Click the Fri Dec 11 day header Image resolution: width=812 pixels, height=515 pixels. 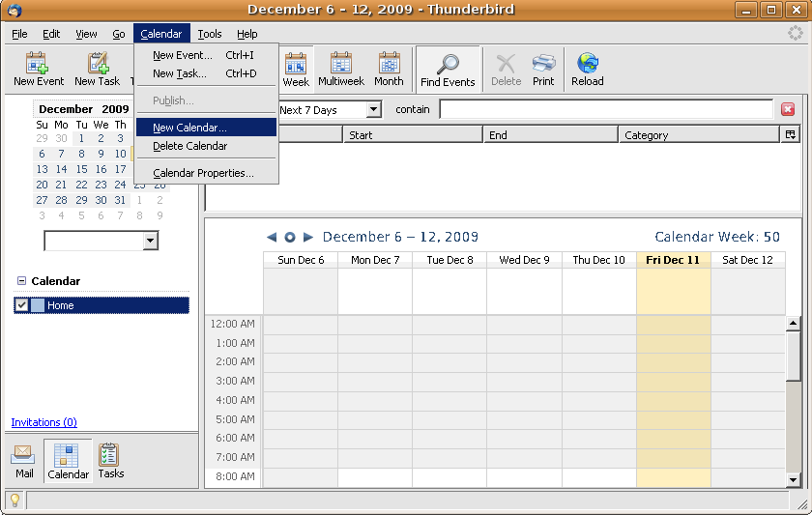coord(673,260)
